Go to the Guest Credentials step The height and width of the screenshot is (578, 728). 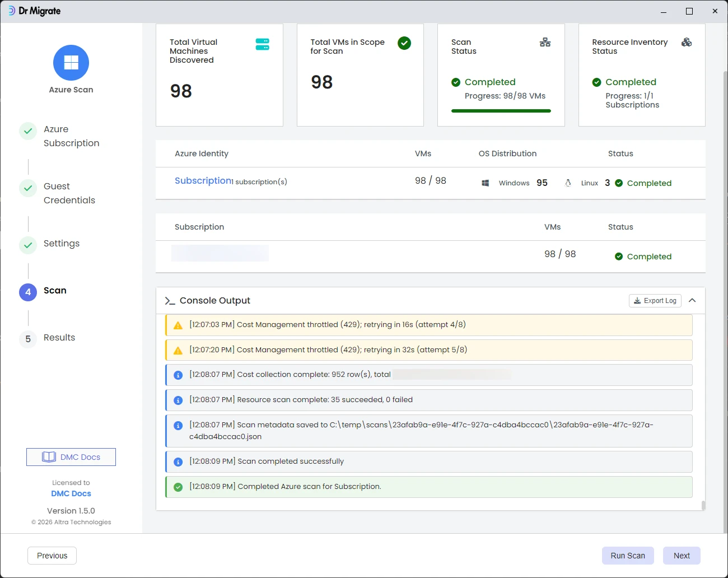(x=69, y=193)
